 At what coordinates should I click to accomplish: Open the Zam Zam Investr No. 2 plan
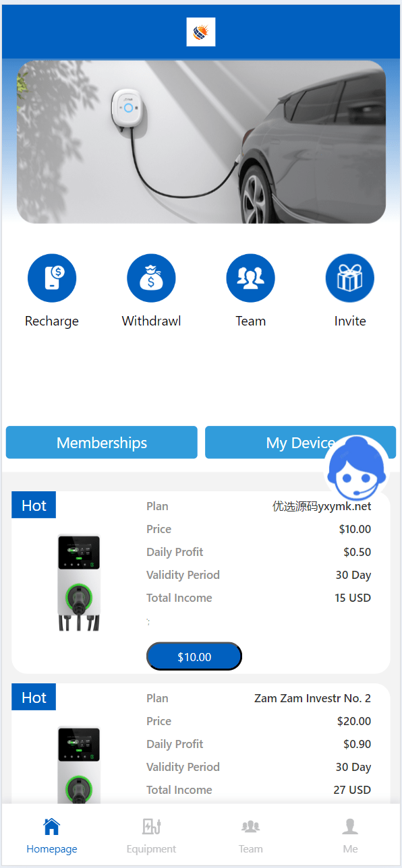(x=312, y=698)
